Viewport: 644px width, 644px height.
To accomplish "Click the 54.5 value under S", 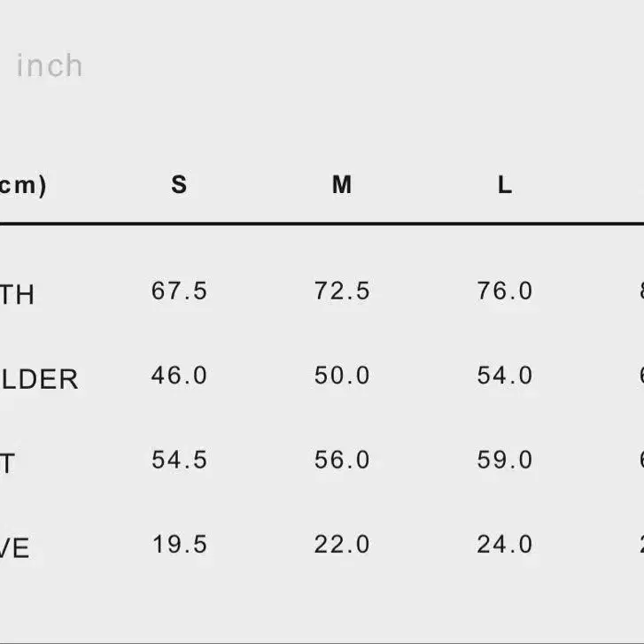I will tap(180, 459).
